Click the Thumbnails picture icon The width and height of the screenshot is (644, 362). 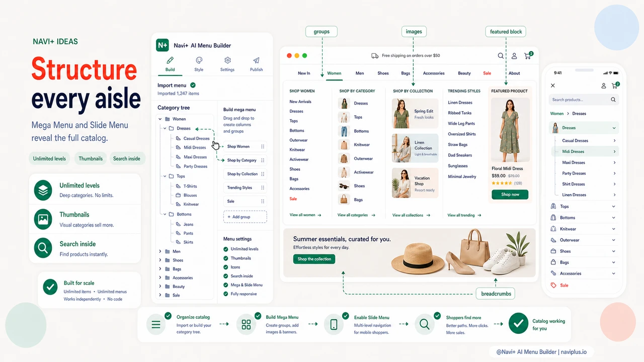(x=43, y=219)
